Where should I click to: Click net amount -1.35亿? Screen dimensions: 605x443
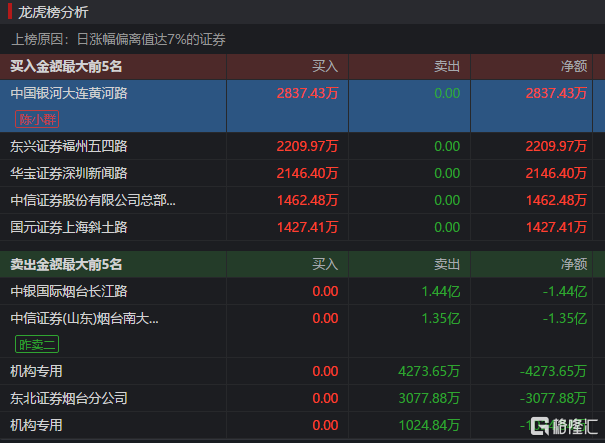tap(565, 319)
